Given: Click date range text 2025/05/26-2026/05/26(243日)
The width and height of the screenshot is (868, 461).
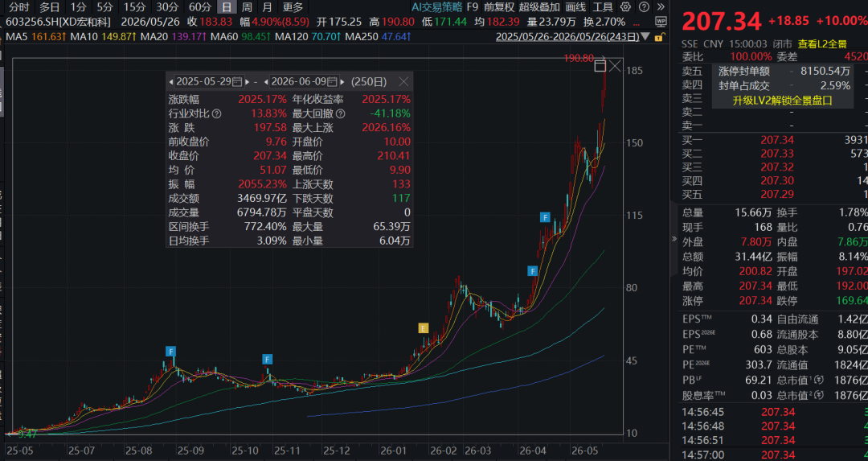Looking at the screenshot, I should (567, 37).
